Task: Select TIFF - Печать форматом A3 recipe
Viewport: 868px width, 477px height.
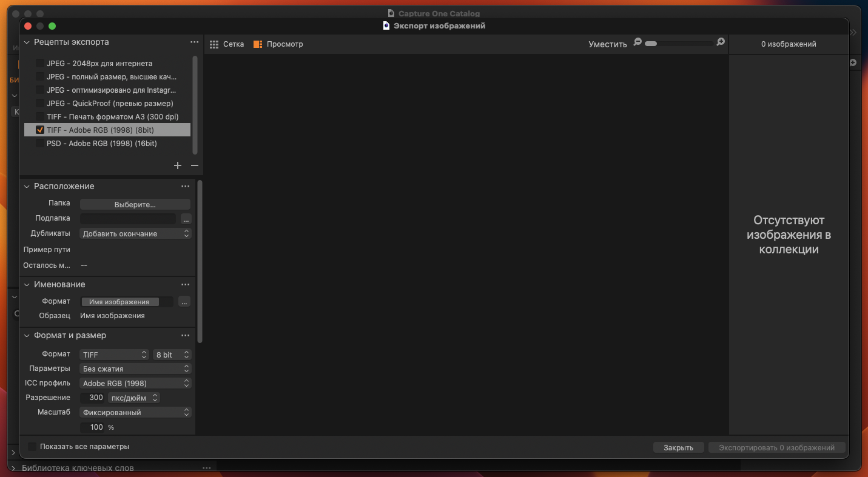Action: tap(112, 116)
